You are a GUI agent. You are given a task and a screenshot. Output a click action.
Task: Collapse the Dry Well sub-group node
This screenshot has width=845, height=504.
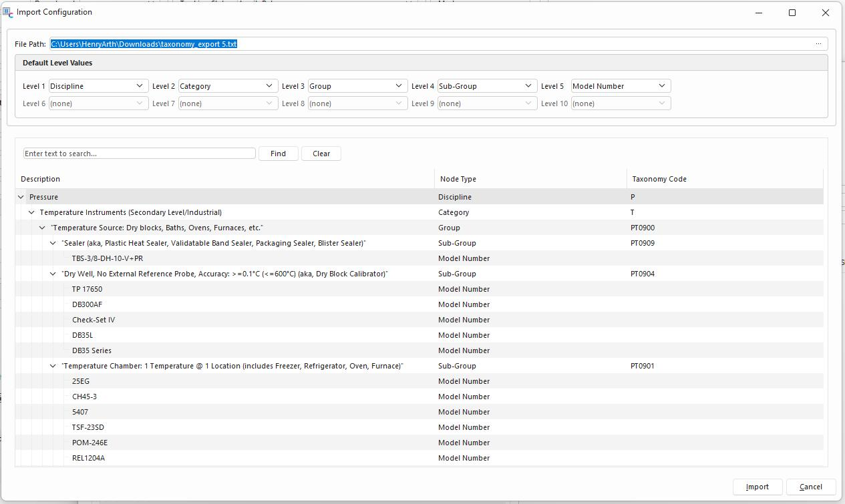[x=53, y=274]
